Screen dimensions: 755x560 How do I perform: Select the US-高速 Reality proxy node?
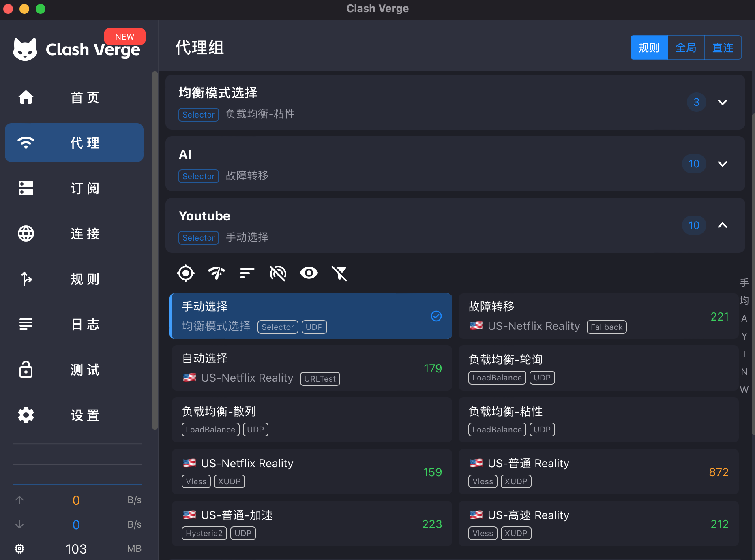click(x=598, y=524)
